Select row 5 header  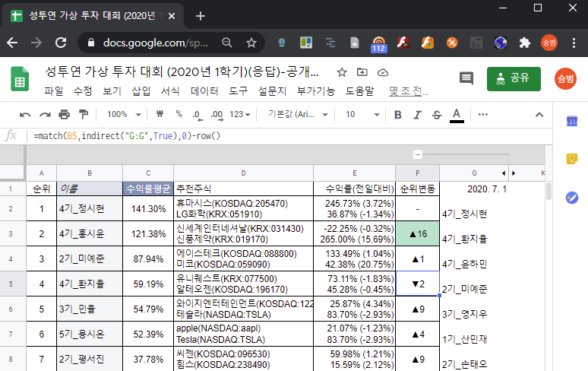pos(11,284)
